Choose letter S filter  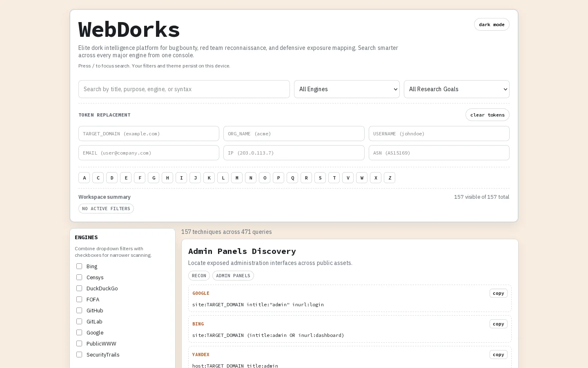320,178
